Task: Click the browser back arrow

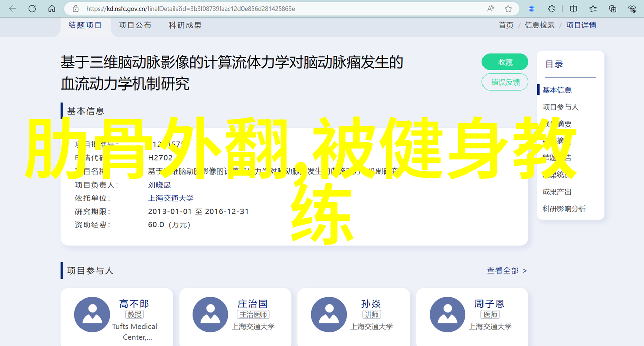Action: pos(13,9)
